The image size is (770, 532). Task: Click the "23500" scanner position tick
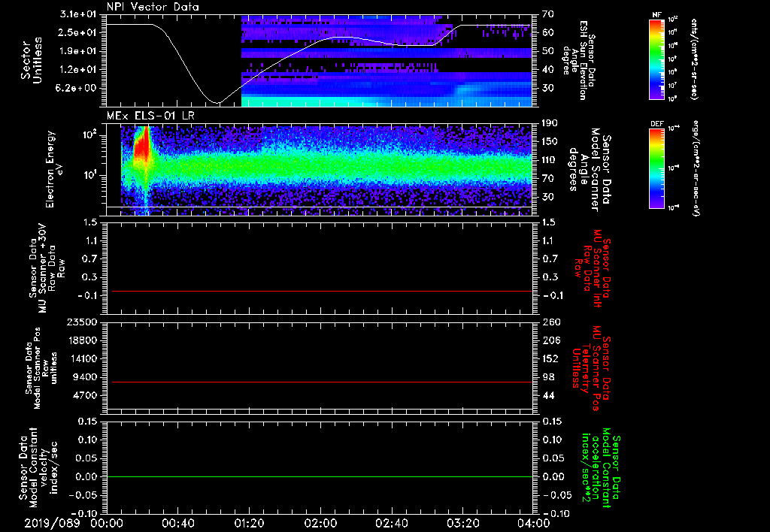coord(82,322)
